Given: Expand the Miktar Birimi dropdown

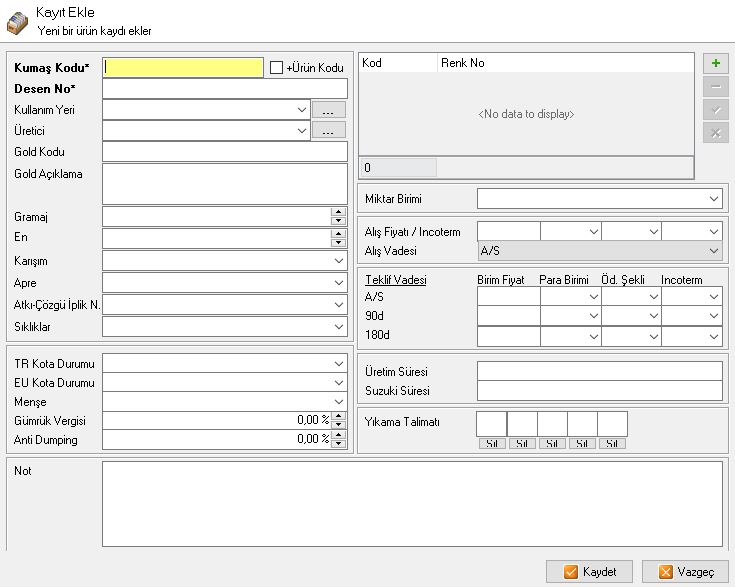Looking at the screenshot, I should (713, 199).
